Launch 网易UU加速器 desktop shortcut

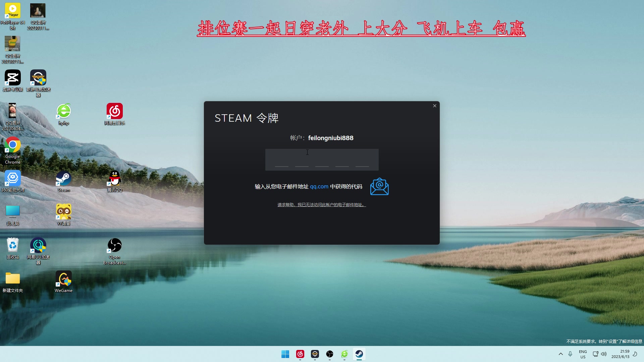point(38,251)
